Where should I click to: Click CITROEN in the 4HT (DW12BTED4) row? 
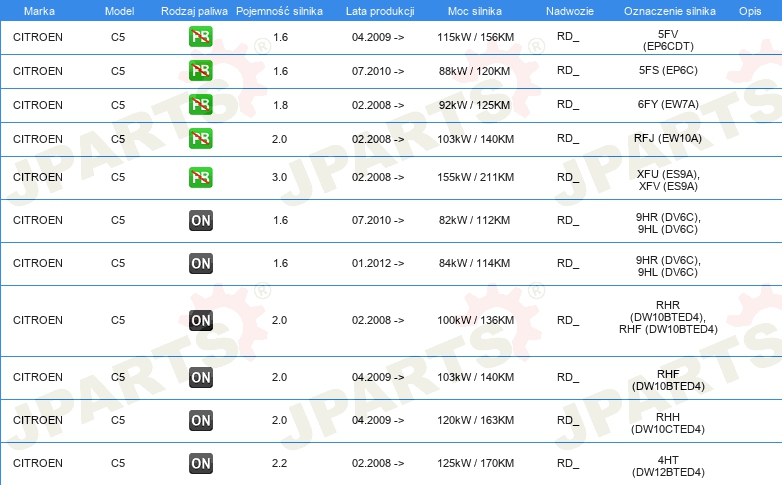click(38, 463)
